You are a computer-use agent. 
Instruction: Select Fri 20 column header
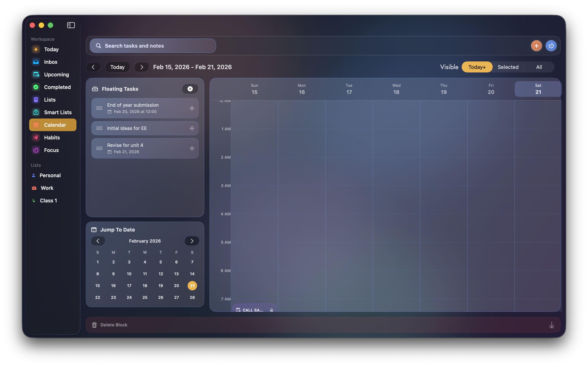pyautogui.click(x=491, y=89)
